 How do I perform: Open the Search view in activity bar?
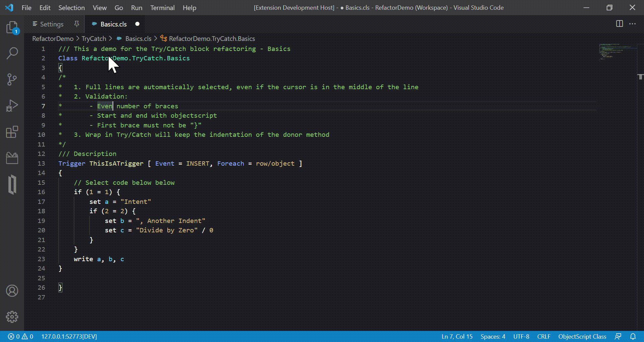coord(12,53)
